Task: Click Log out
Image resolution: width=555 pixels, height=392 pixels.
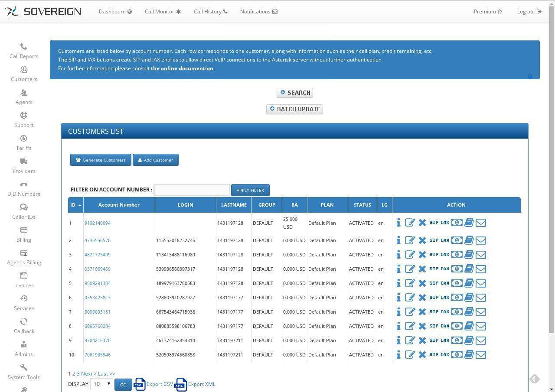Action: pos(529,12)
